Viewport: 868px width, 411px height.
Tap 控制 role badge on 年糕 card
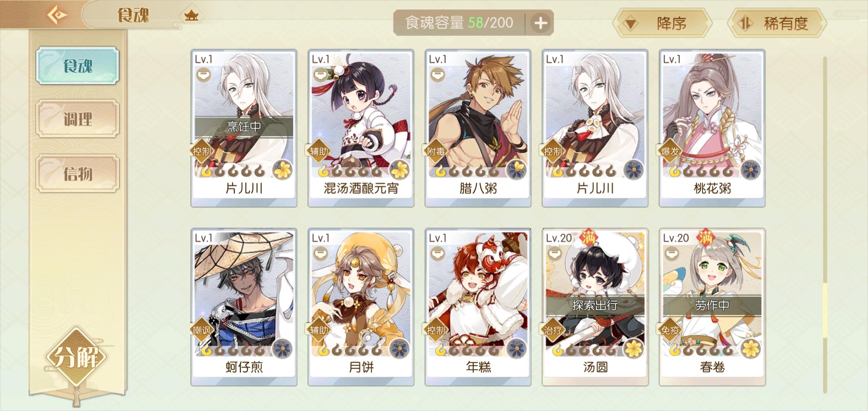pos(435,330)
